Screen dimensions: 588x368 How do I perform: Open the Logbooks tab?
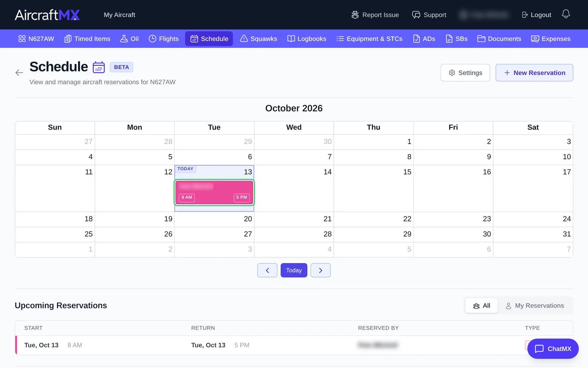tap(307, 39)
